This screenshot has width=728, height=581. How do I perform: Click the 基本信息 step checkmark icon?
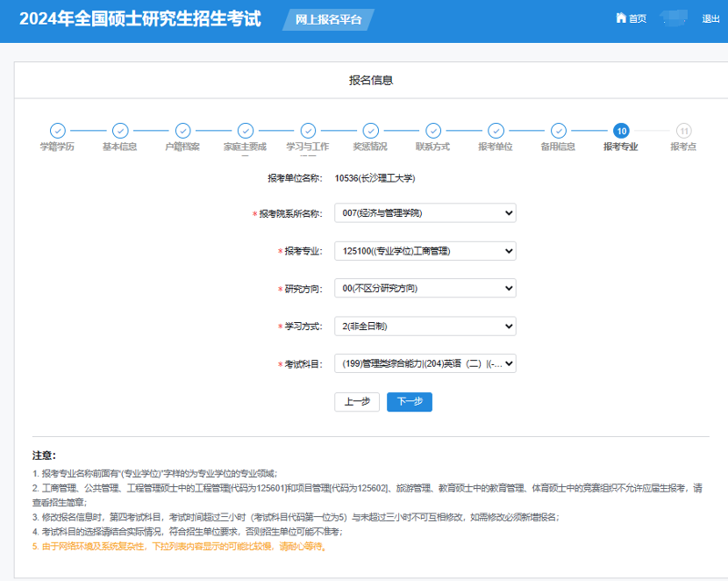click(x=120, y=131)
